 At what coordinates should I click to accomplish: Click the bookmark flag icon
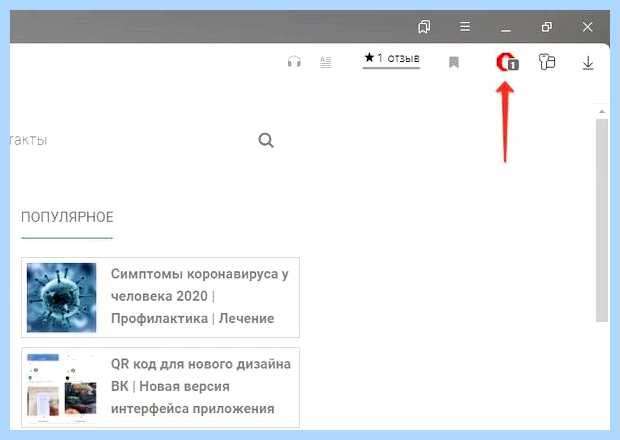coord(454,62)
